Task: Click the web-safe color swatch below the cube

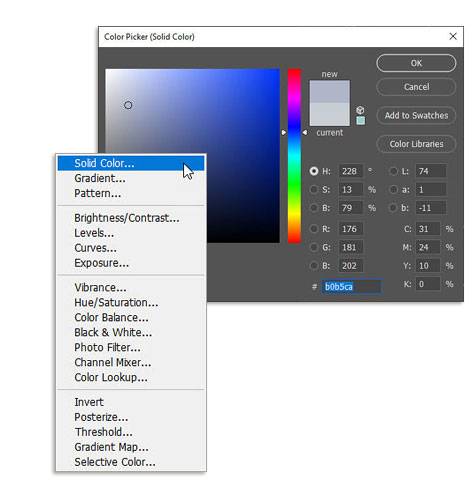Action: pos(360,120)
